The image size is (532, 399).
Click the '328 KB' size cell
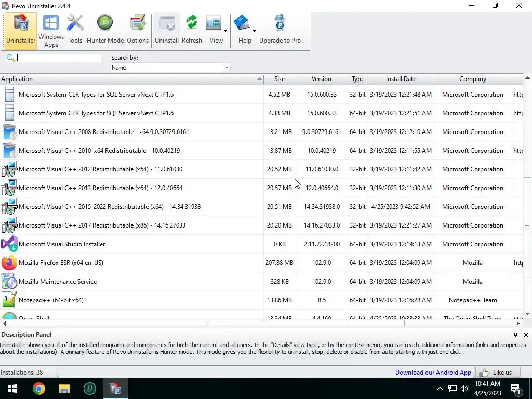pos(280,281)
